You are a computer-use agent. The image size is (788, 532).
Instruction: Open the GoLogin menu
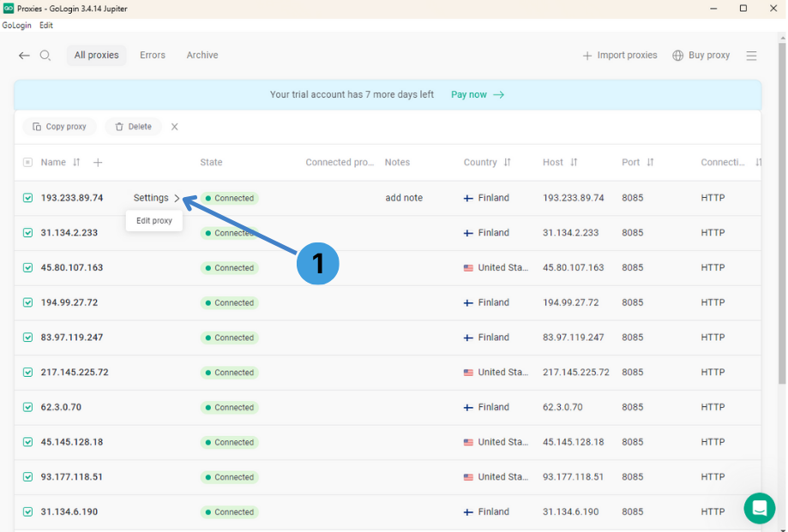(16, 25)
